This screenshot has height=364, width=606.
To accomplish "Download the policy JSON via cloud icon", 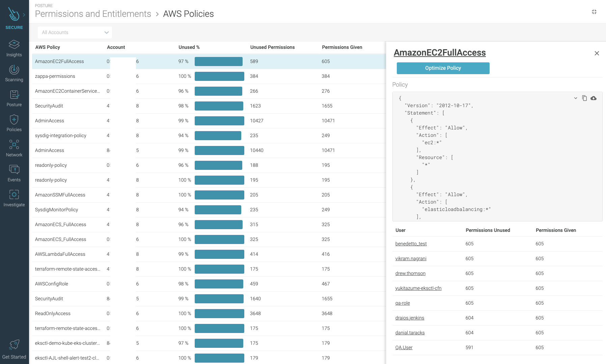I will click(594, 98).
